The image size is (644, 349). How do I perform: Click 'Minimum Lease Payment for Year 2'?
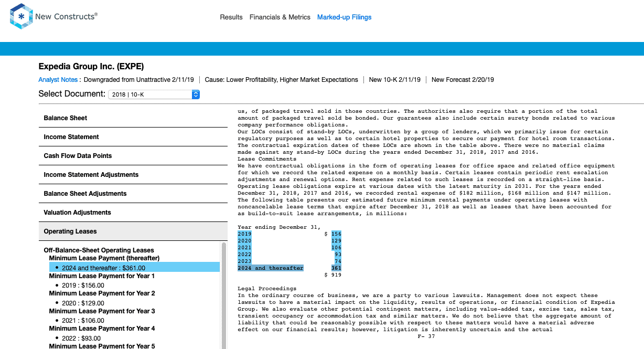tap(102, 293)
